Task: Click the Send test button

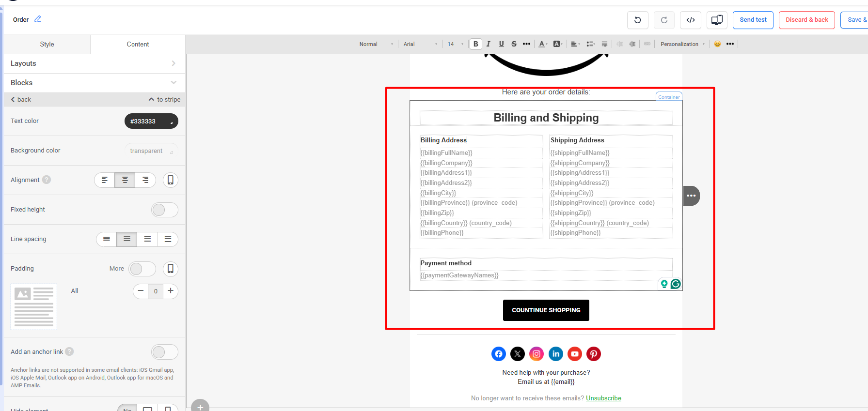Action: (x=753, y=20)
